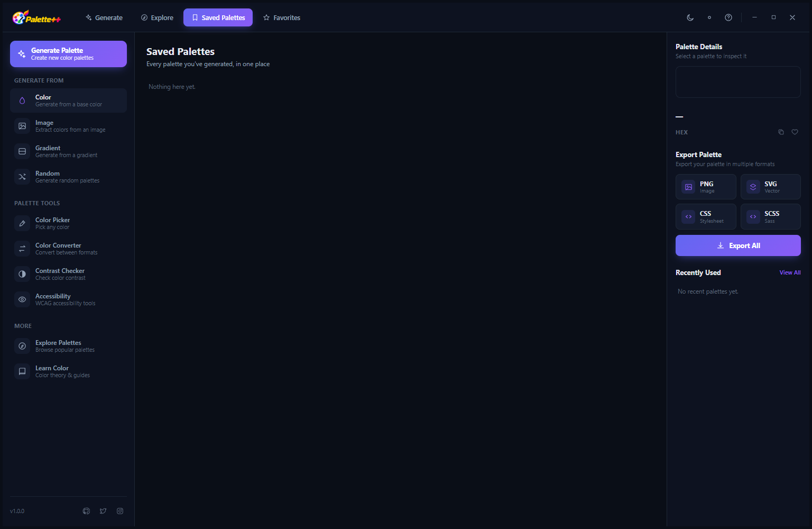Choose Image extraction icon in sidebar

22,126
